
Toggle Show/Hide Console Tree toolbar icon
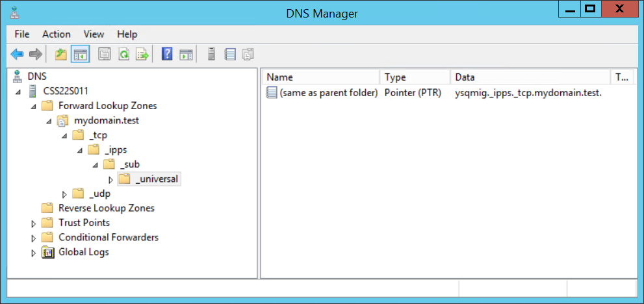(x=80, y=55)
